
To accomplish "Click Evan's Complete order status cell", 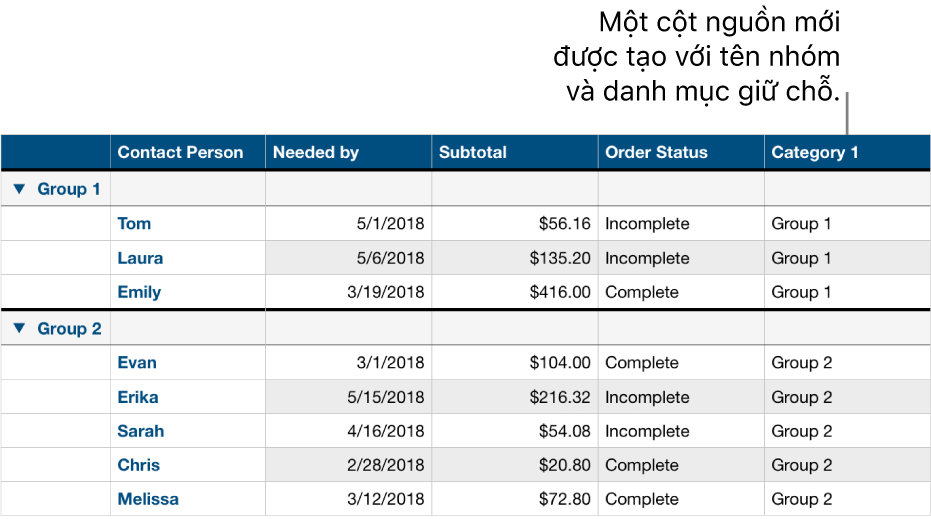I will 642,363.
